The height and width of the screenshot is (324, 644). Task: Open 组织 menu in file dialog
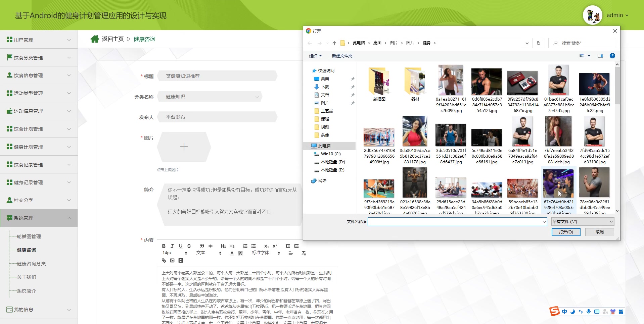315,56
